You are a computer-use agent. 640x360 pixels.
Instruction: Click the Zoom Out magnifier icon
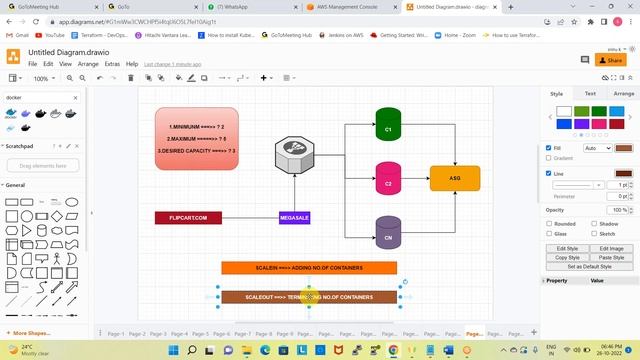pos(82,78)
